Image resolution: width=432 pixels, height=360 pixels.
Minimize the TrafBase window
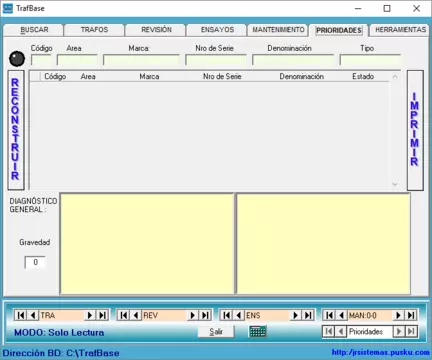(x=358, y=8)
